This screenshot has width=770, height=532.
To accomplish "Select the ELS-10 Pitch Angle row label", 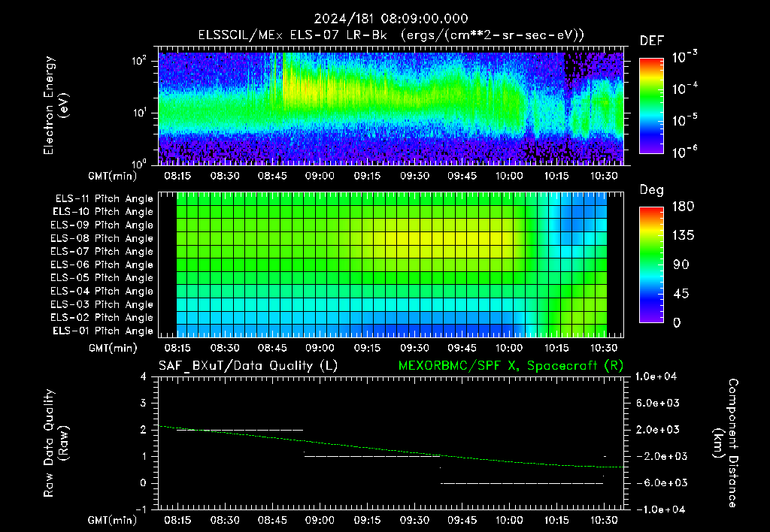I will pyautogui.click(x=103, y=212).
